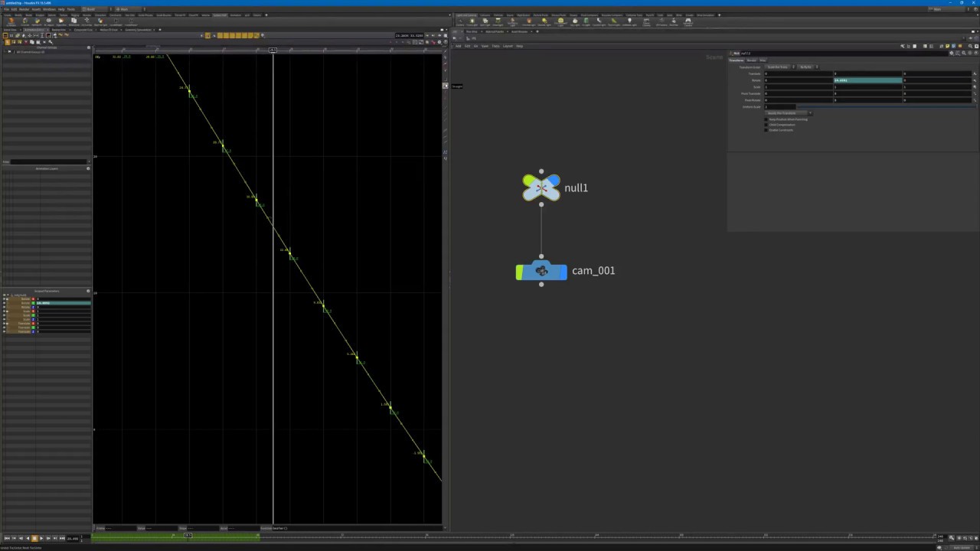Viewport: 980px width, 551px height.
Task: Click the Switcher shelf tool
Action: [674, 21]
